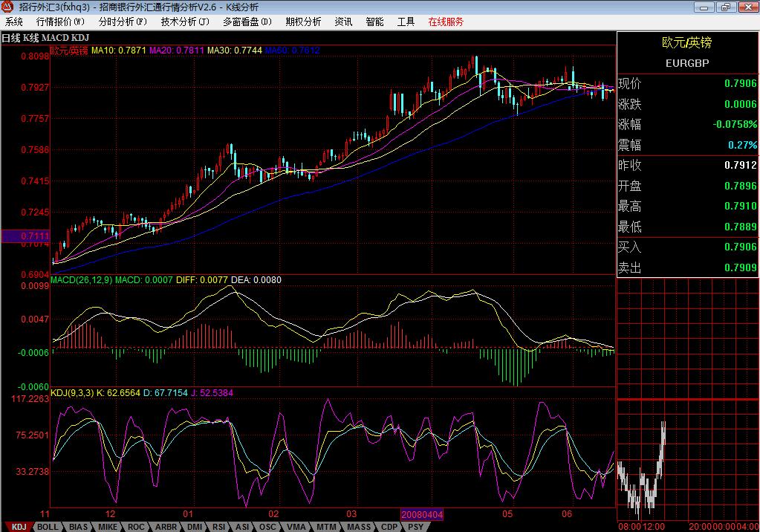Select the KDJ indicator tab
This screenshot has width=760, height=532.
click(x=19, y=527)
